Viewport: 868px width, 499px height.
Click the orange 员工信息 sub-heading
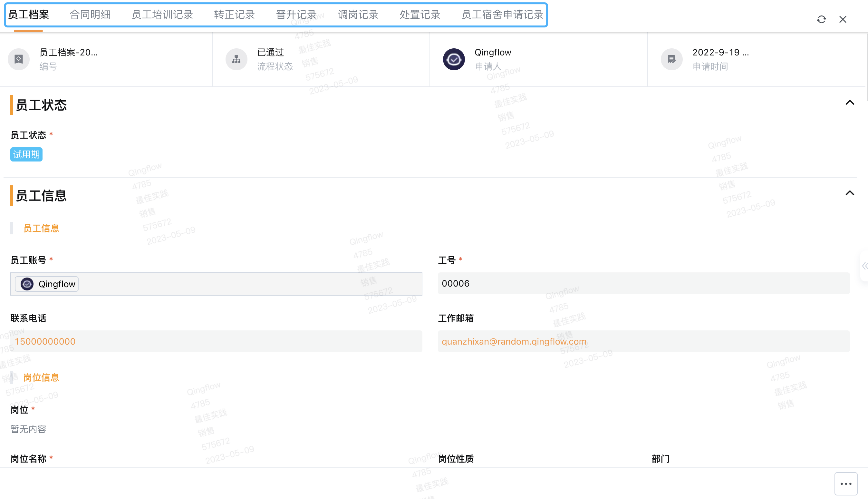click(41, 228)
